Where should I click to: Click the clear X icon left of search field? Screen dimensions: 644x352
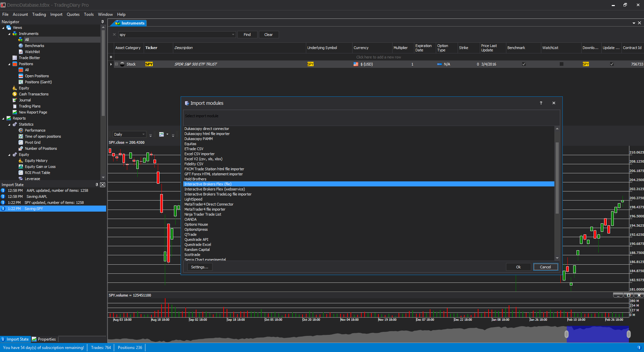[x=114, y=35]
